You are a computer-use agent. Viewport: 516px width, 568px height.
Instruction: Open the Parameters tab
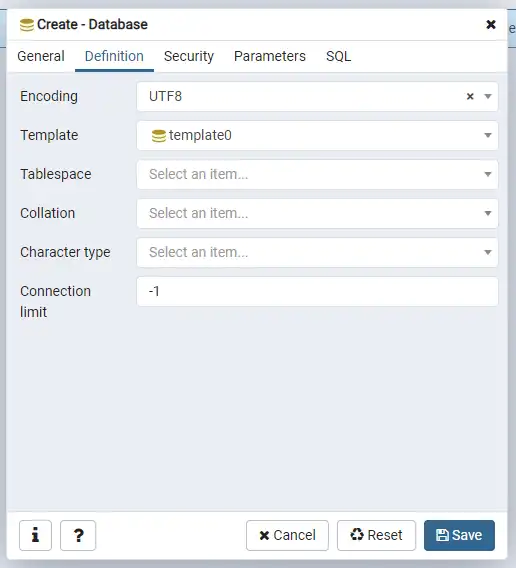270,56
